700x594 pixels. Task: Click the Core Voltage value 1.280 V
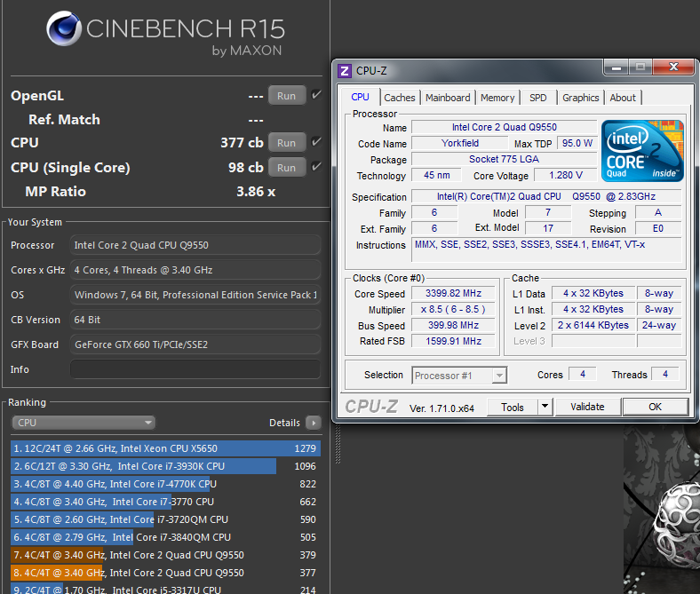pos(566,176)
